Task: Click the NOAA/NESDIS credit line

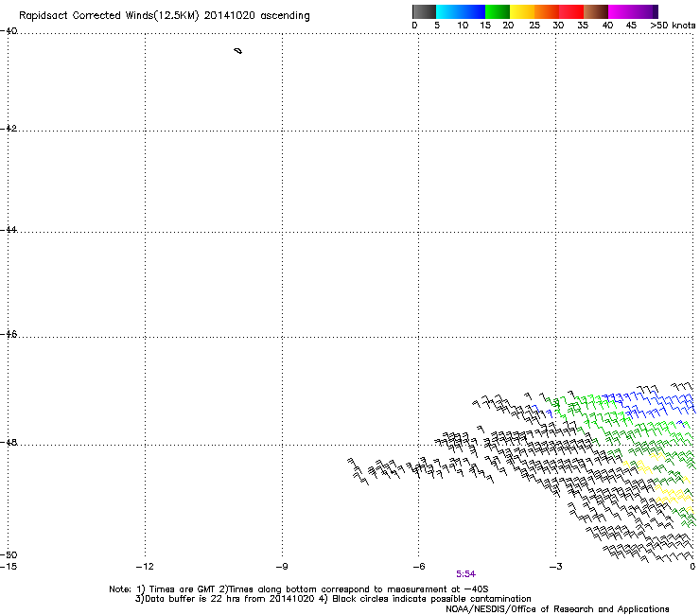Action: (x=557, y=609)
